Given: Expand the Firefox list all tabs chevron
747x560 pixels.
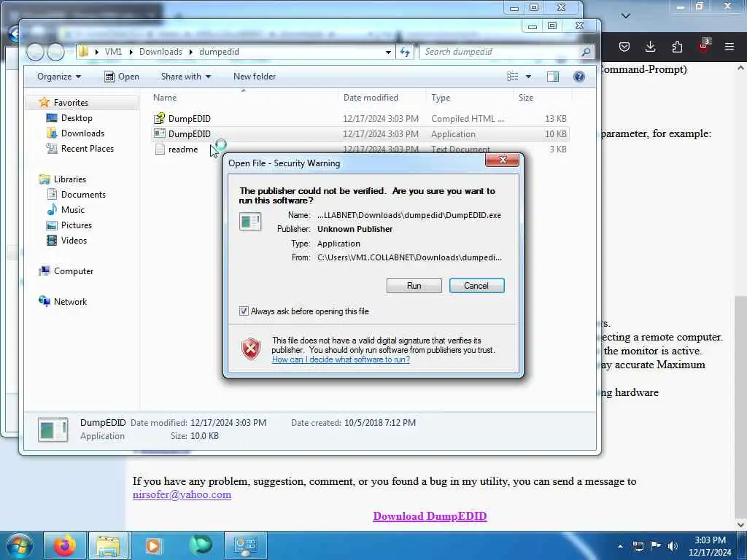Looking at the screenshot, I should click(626, 16).
